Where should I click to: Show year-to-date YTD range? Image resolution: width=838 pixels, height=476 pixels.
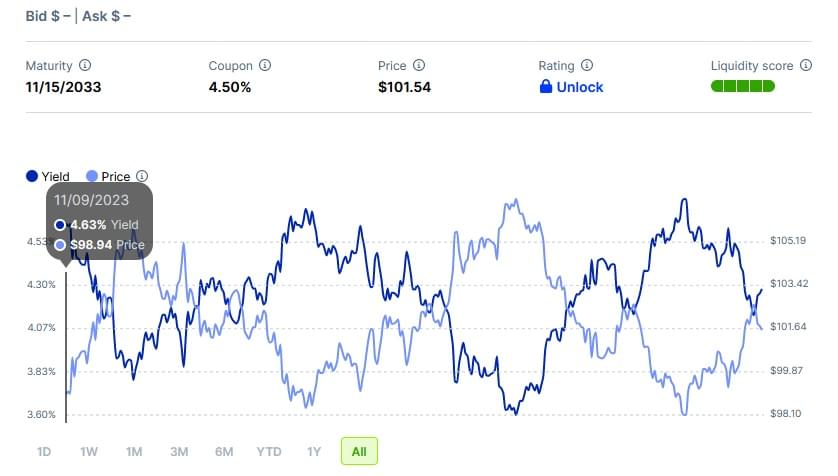(x=269, y=452)
